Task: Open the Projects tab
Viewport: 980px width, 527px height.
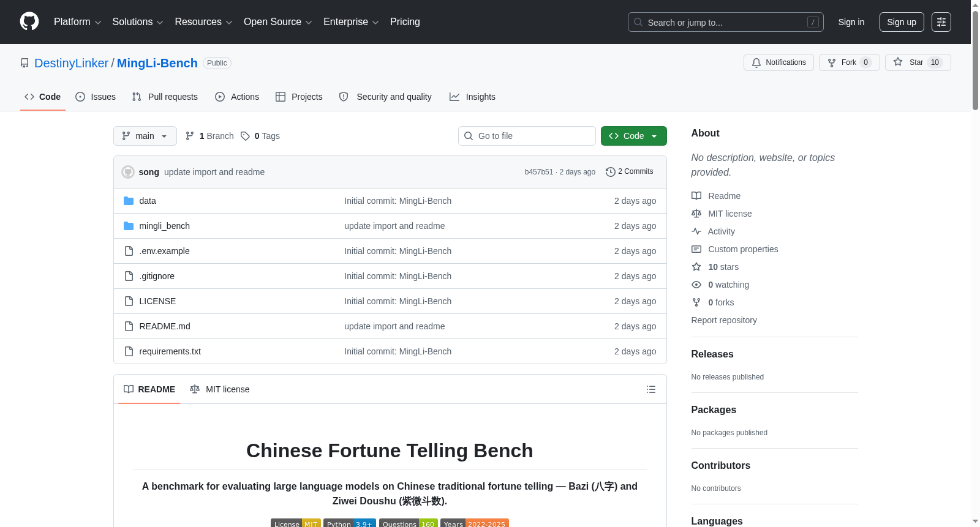Action: pos(299,97)
